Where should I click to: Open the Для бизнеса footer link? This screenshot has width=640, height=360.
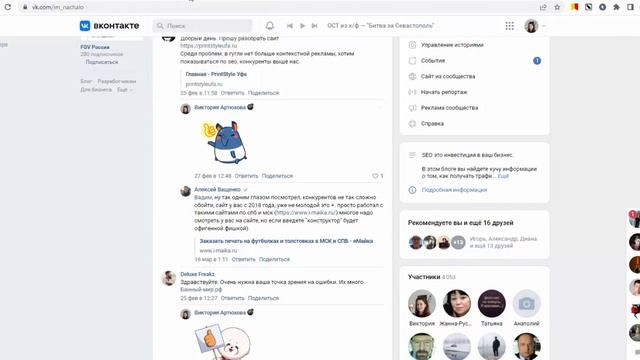pyautogui.click(x=96, y=89)
